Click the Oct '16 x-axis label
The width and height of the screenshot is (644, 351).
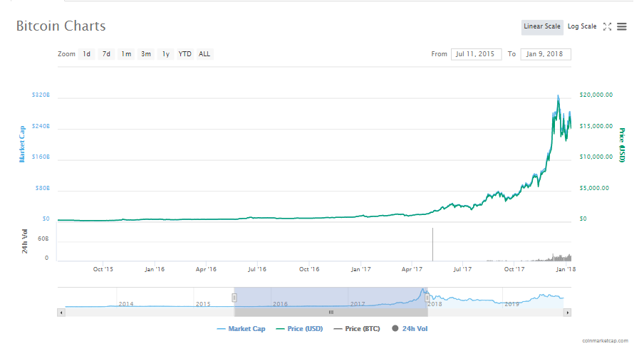point(309,269)
